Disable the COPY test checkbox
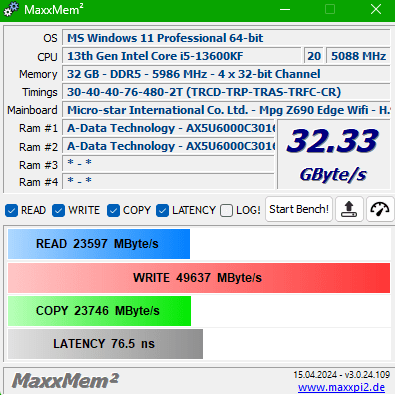395x395 pixels. point(113,211)
